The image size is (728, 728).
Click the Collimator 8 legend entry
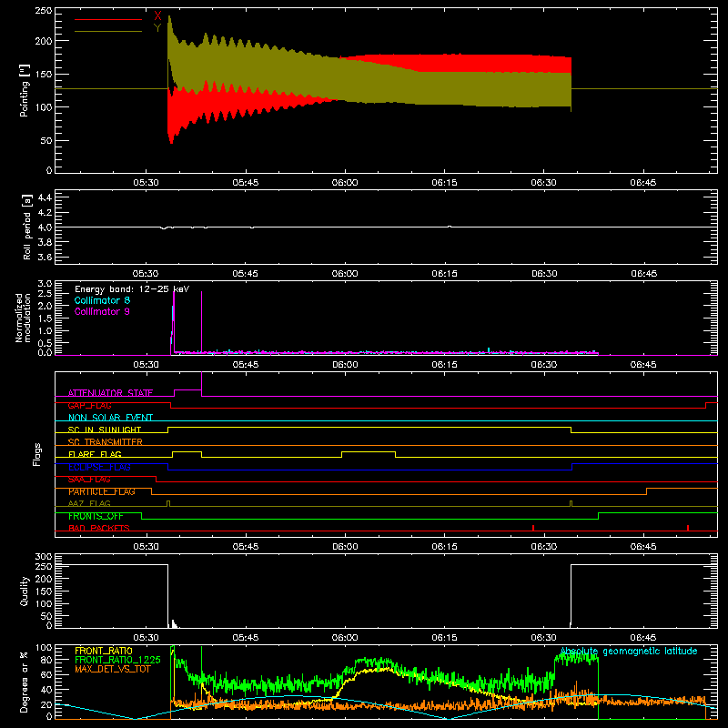click(x=102, y=300)
